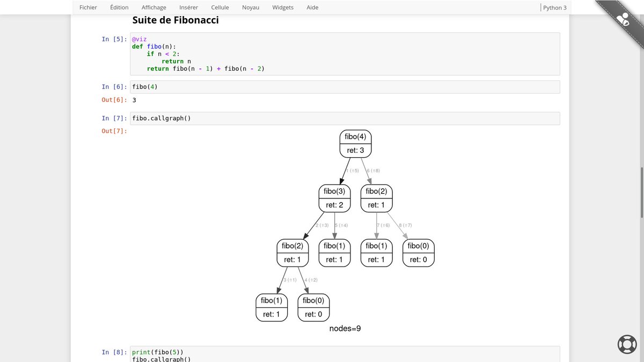Viewport: 644px width, 362px height.
Task: Click the @viz decorator text
Action: click(139, 39)
